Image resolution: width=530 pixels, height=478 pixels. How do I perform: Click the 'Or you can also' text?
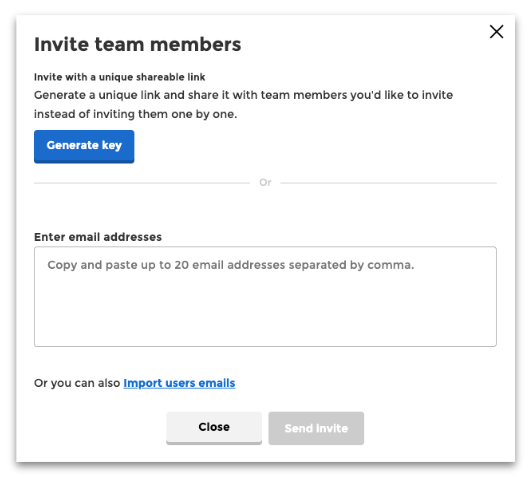click(x=77, y=383)
